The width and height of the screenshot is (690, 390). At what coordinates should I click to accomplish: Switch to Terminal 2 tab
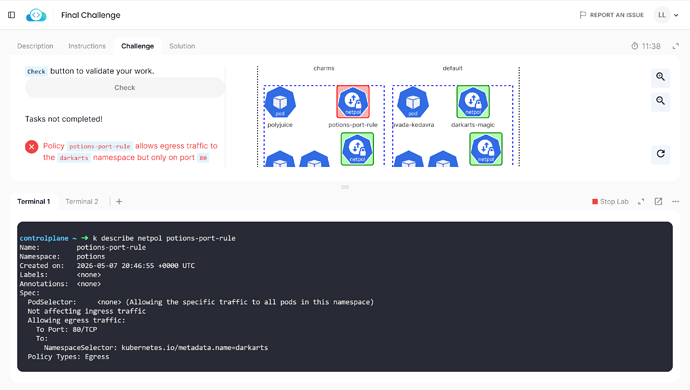(82, 202)
